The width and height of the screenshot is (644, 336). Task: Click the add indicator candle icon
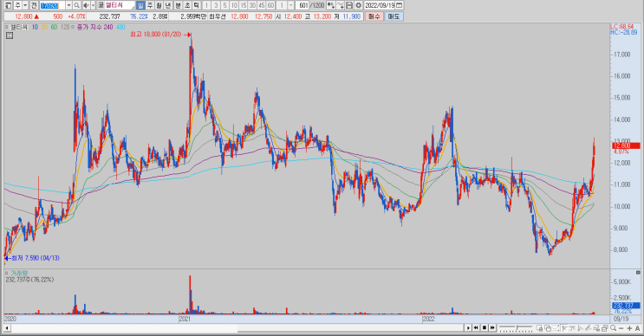click(x=330, y=5)
